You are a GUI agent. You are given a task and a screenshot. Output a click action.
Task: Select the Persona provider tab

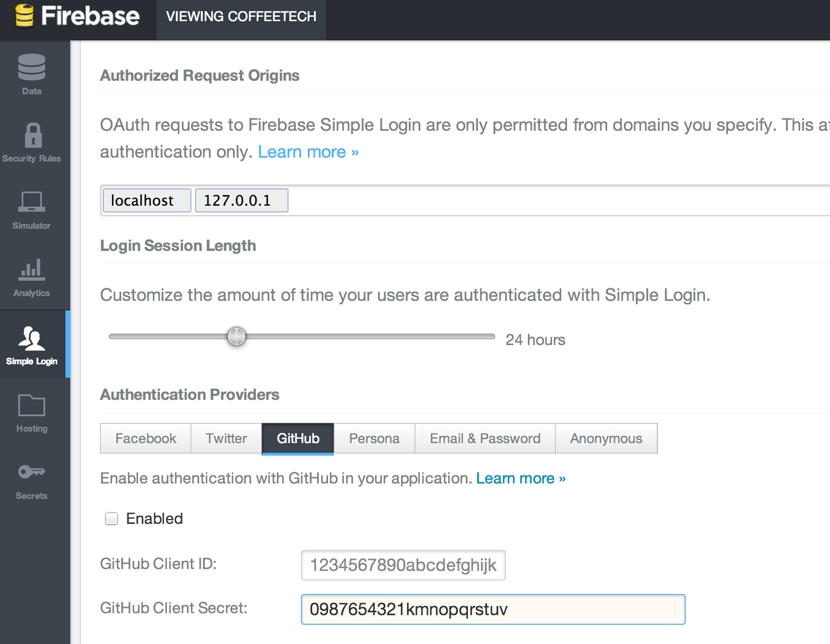click(x=374, y=438)
